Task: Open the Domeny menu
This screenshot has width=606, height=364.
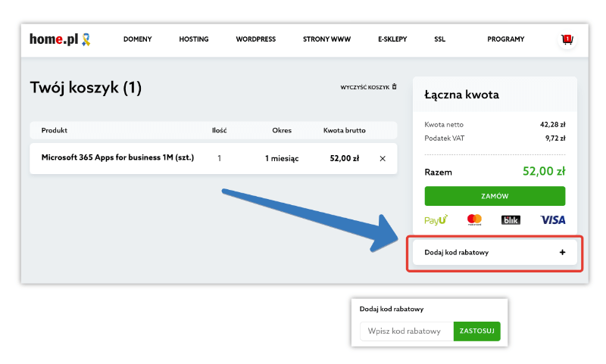Action: (x=138, y=39)
